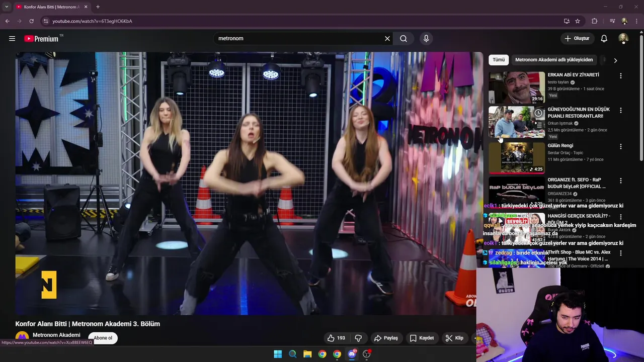
Task: Open the Metronom Akademi channel name link
Action: pyautogui.click(x=56, y=335)
